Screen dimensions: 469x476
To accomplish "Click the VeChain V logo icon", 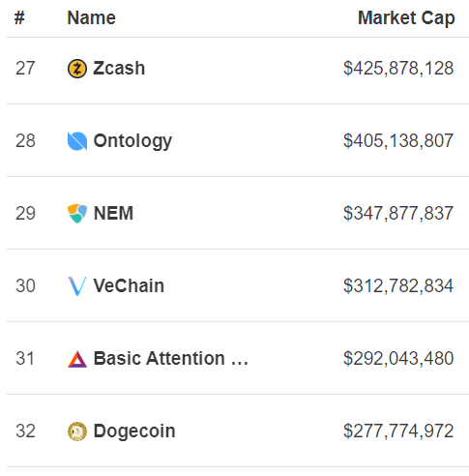I will tap(77, 286).
